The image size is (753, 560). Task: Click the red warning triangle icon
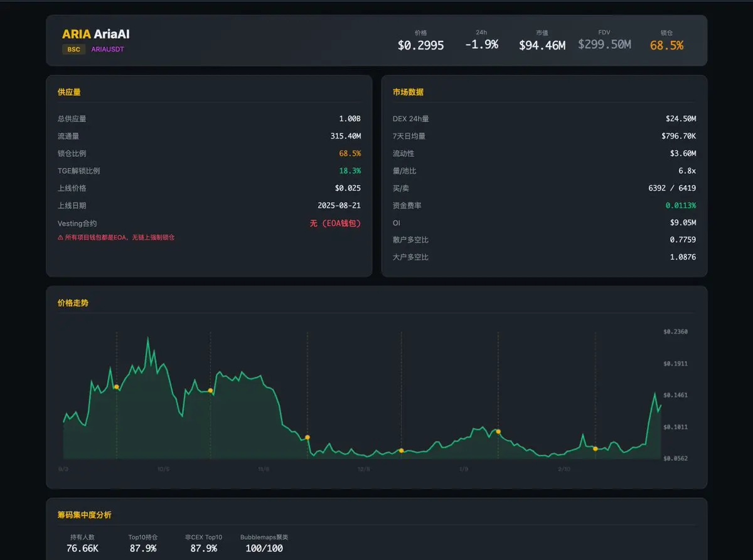pos(60,238)
